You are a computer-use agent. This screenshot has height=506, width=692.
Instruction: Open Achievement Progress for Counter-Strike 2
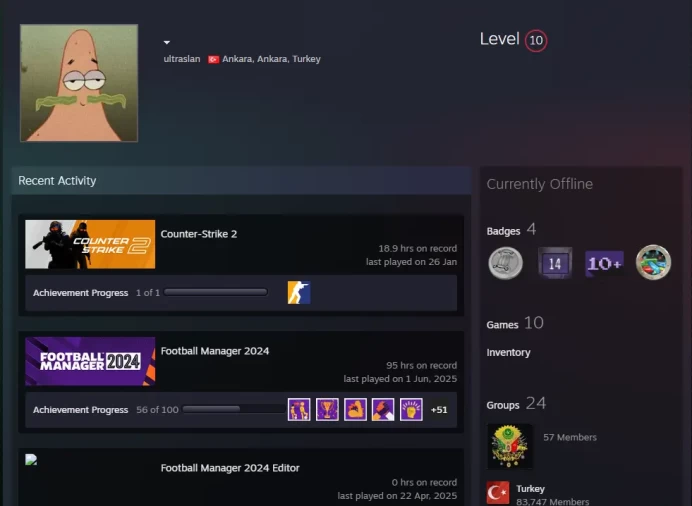point(80,293)
